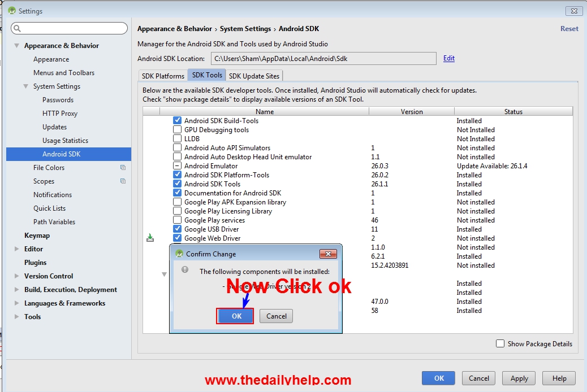The image size is (587, 392).
Task: Select the SDK Tools tab
Action: tap(207, 75)
